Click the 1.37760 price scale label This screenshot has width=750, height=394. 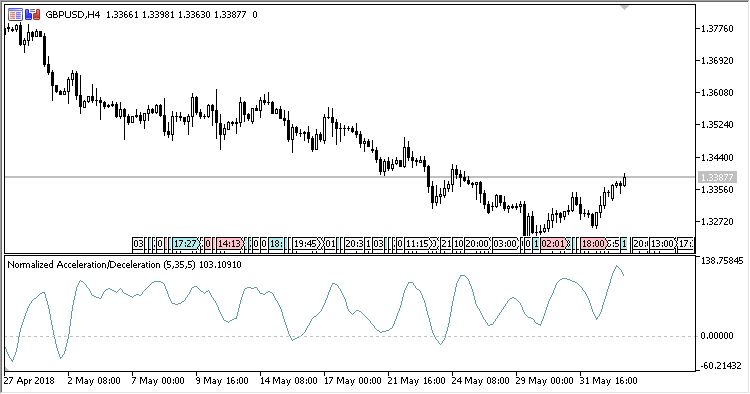[717, 29]
